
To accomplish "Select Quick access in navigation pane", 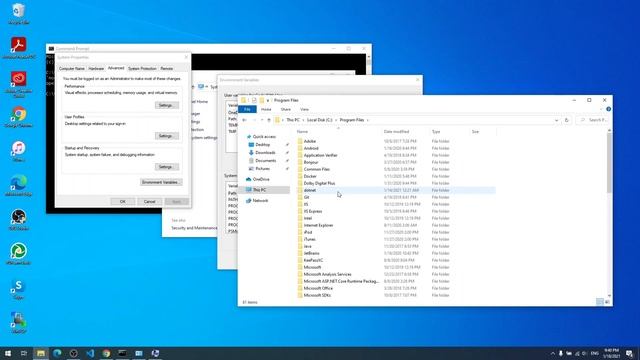I will pos(264,137).
